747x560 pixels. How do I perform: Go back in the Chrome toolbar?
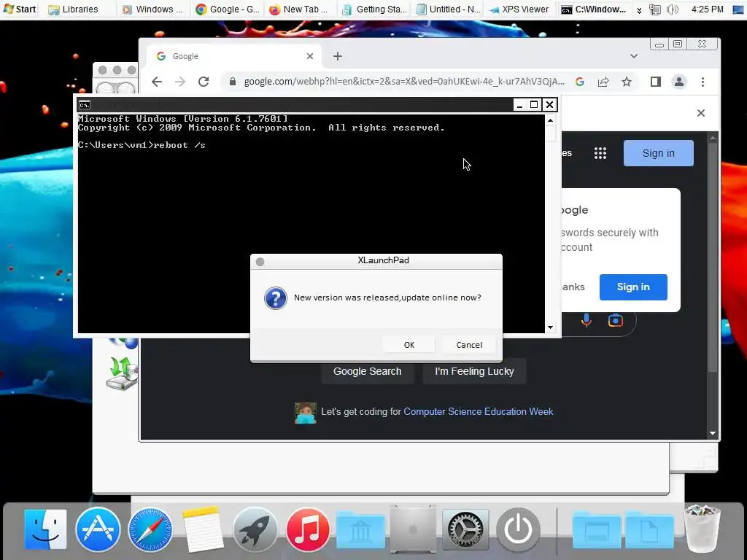tap(157, 82)
